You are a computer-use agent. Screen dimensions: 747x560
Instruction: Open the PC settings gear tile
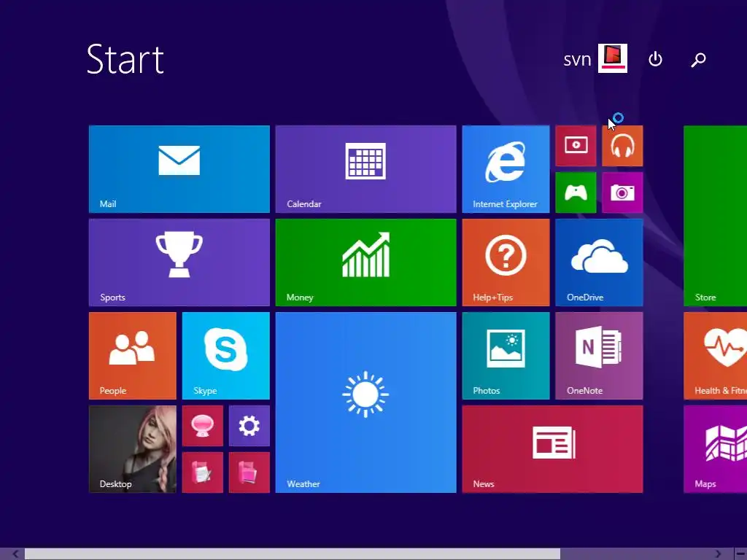pos(249,426)
